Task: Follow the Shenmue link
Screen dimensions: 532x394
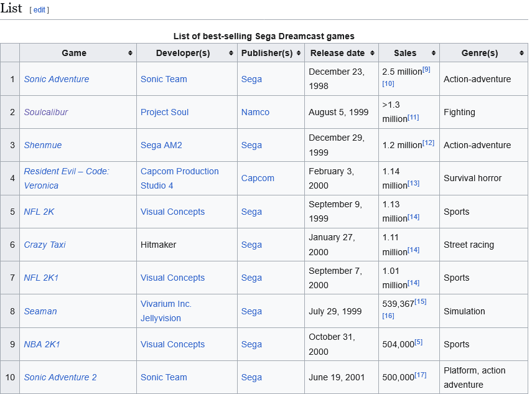Action: (43, 145)
